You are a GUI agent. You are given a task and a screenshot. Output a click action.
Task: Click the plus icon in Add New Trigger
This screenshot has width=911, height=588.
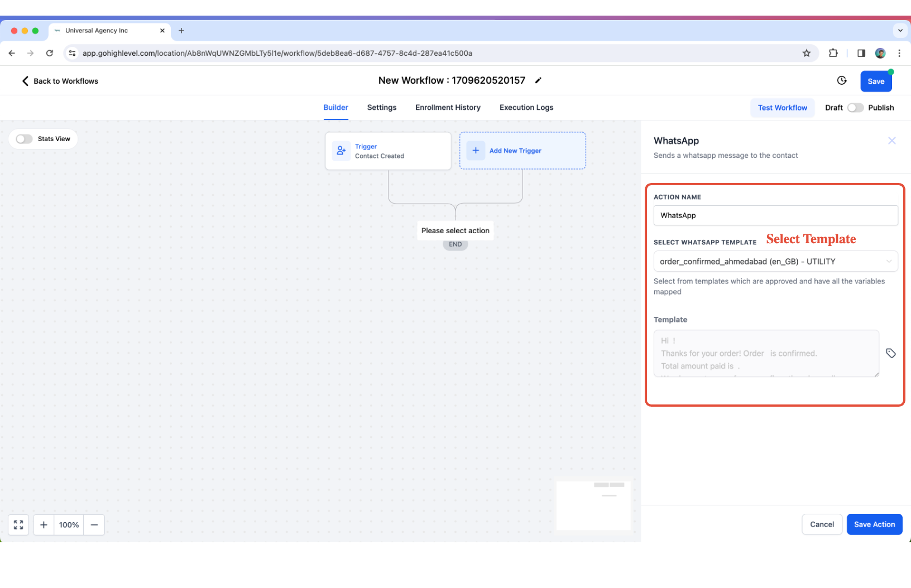476,151
